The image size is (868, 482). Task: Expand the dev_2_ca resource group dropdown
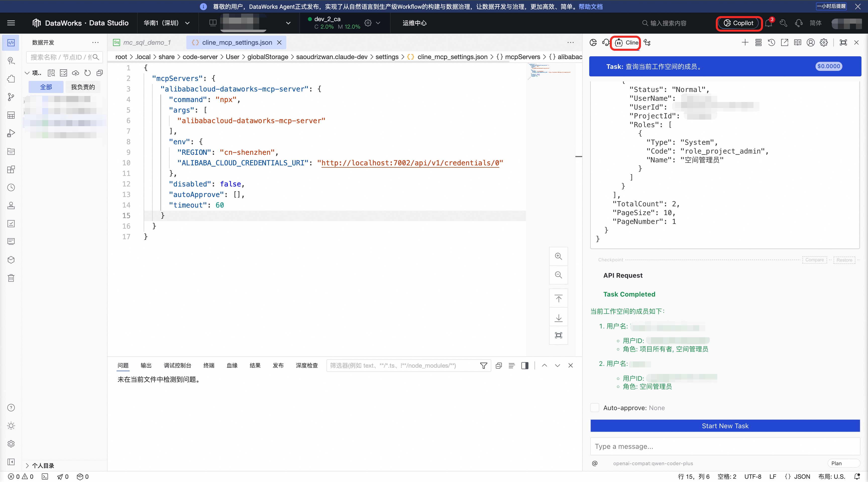coord(378,23)
